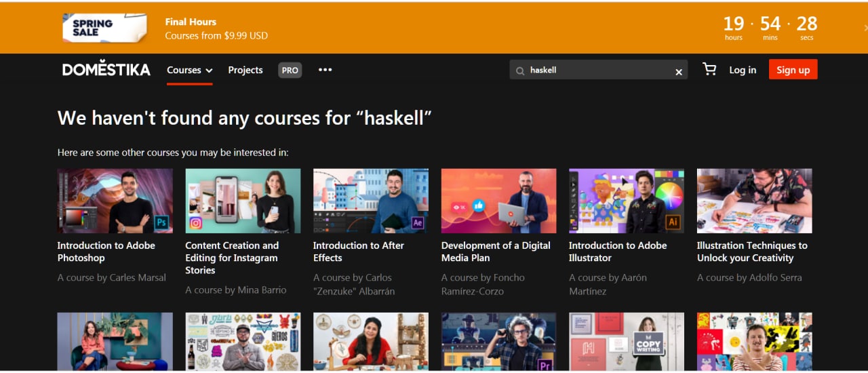Click the Sign up button

[793, 70]
